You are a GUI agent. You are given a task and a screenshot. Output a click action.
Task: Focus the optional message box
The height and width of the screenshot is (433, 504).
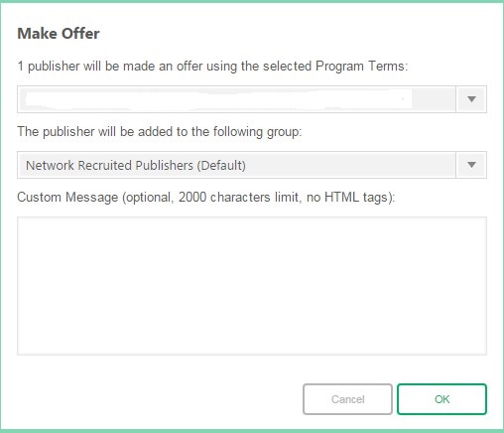tap(252, 286)
